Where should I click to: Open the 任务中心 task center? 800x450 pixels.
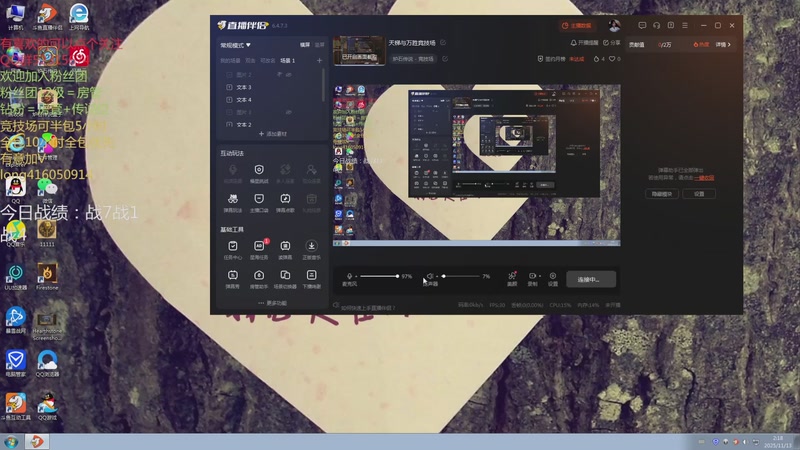(x=233, y=250)
